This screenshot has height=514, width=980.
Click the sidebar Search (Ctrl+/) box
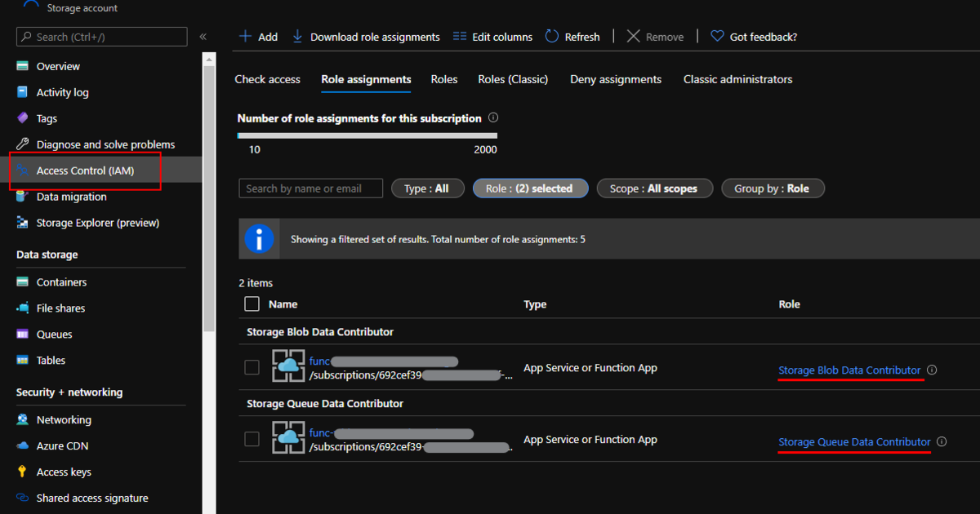pyautogui.click(x=102, y=37)
